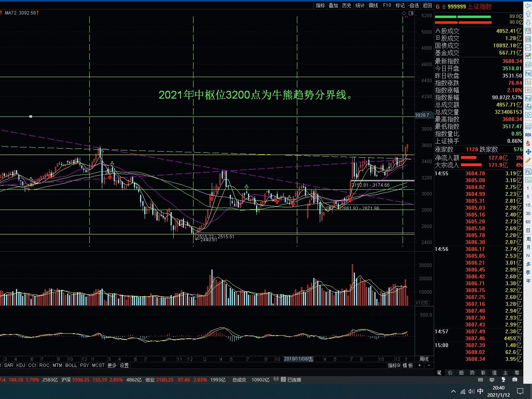The height and width of the screenshot is (399, 532).
Task: Switch the Chinese input method indicator
Action: pyautogui.click(x=480, y=391)
